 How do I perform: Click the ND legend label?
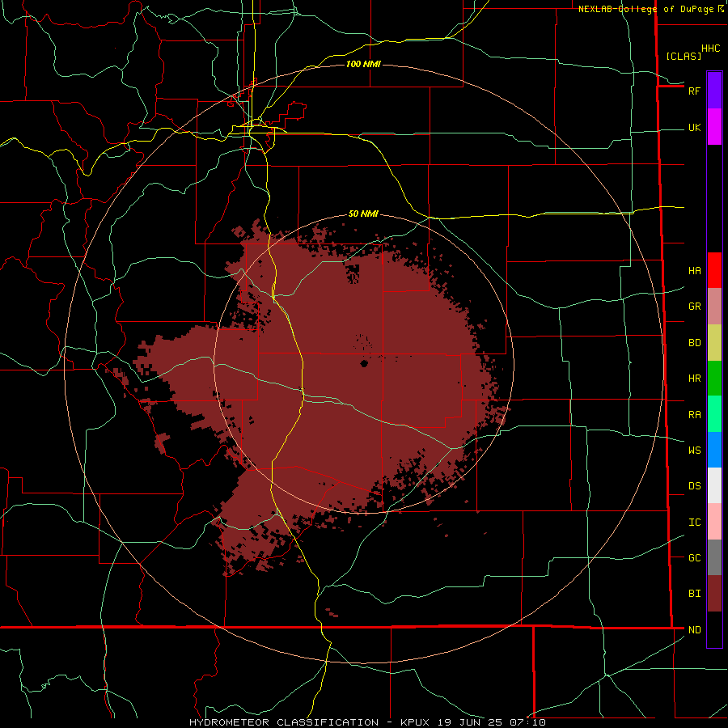(x=694, y=629)
